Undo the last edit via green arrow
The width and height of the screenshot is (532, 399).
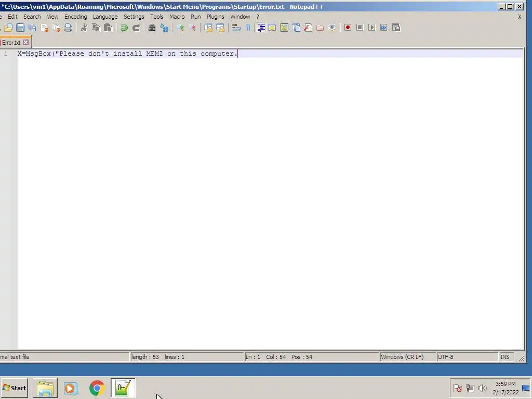(124, 28)
